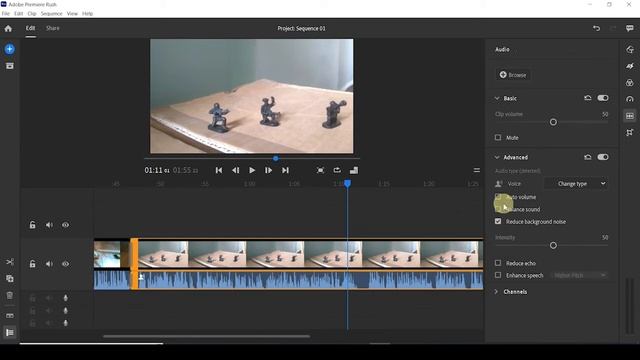
Task: Uncheck Reduce background noise
Action: [498, 221]
